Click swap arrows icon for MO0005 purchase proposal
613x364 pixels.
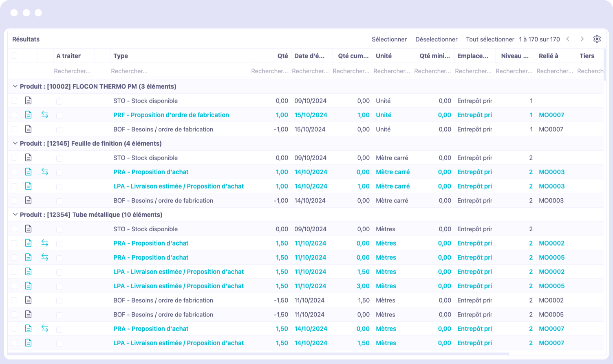click(x=45, y=257)
